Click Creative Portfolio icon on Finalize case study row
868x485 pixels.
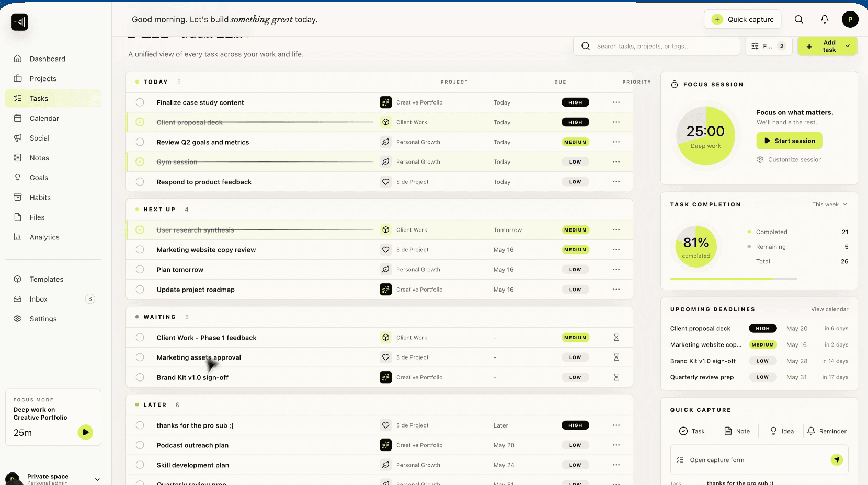click(x=386, y=102)
